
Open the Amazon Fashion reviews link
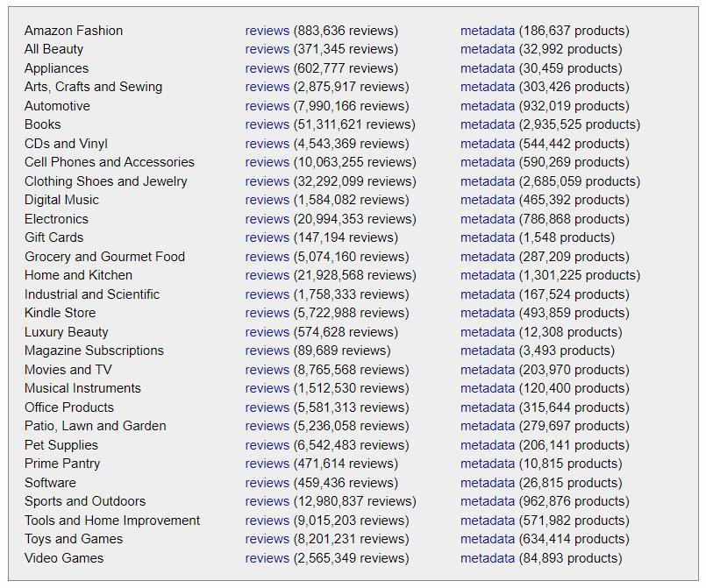coord(267,31)
